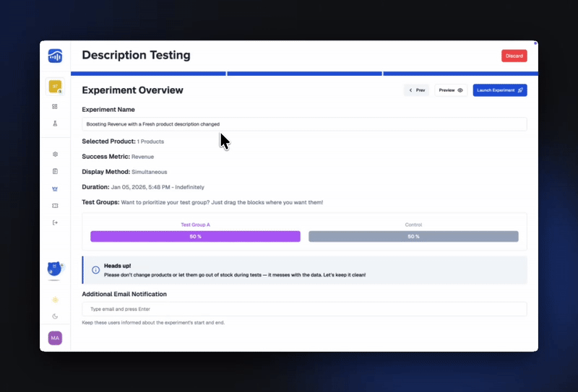Open the MA user profile avatar

click(x=55, y=338)
